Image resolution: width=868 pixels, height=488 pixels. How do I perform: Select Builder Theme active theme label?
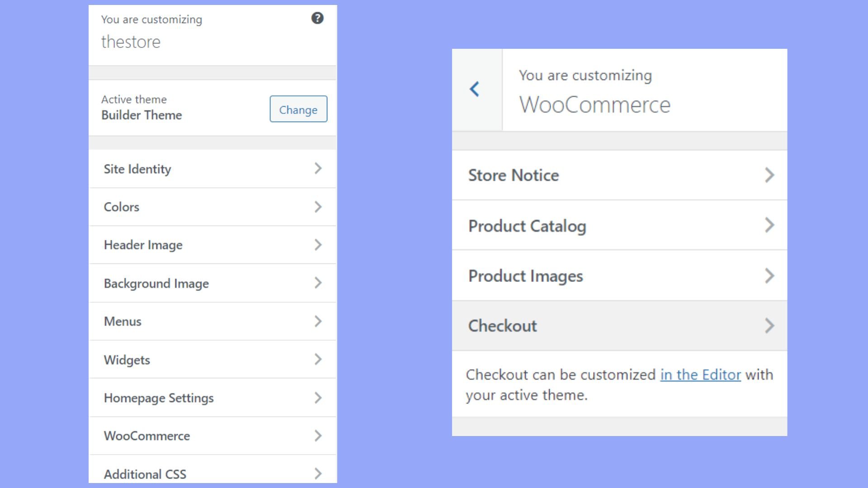pyautogui.click(x=142, y=115)
